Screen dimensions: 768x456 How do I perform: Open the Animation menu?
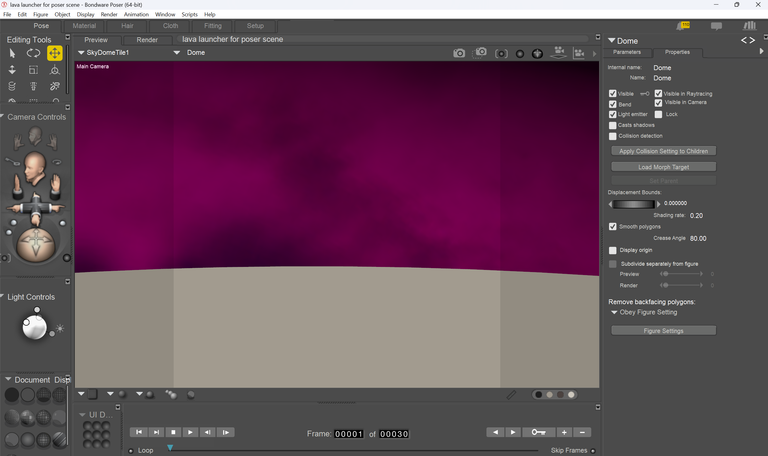click(136, 14)
